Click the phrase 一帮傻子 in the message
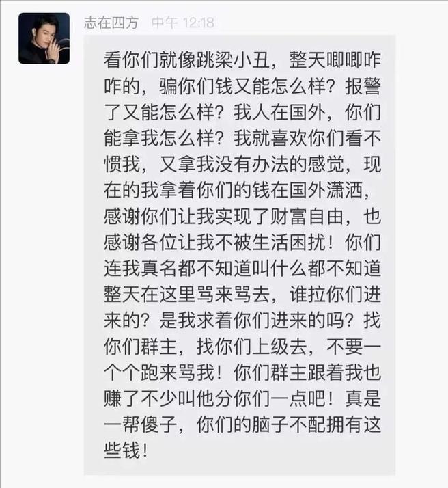 (x=141, y=425)
